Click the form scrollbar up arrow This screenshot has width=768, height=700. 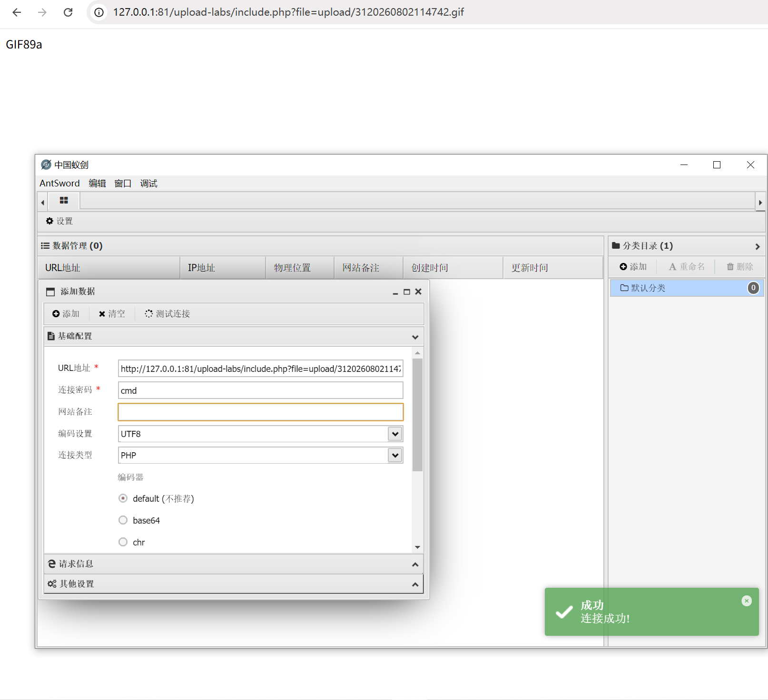point(417,353)
